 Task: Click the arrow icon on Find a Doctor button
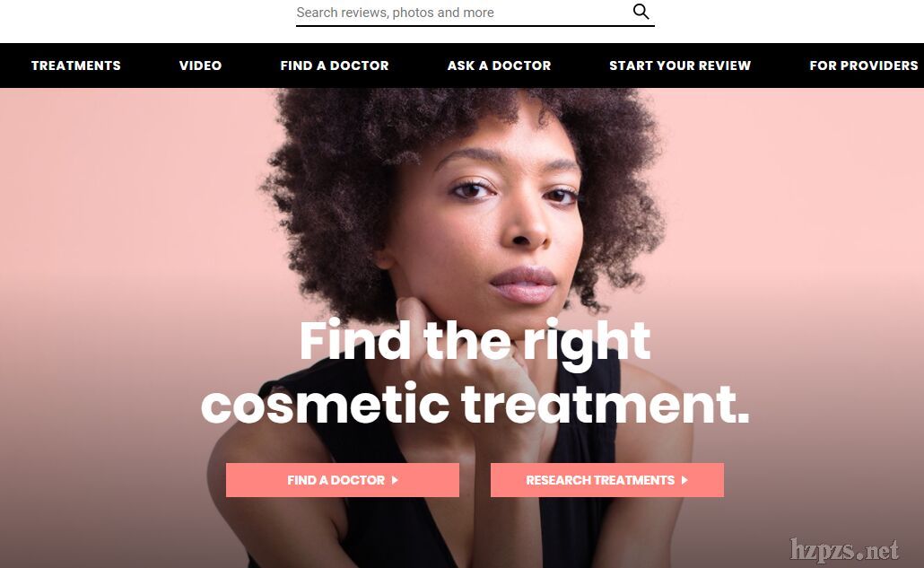[395, 480]
